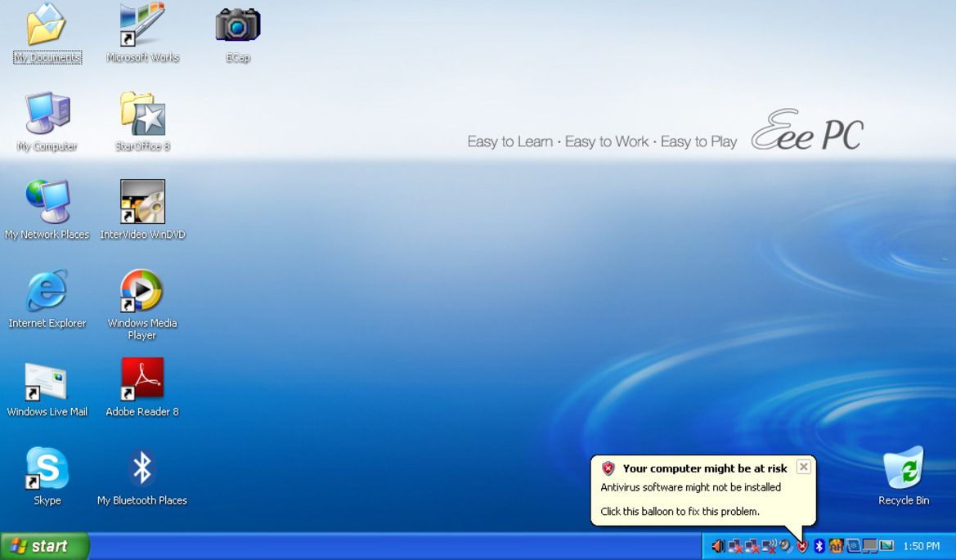Select My Network Places icon
Image resolution: width=956 pixels, height=560 pixels.
(47, 210)
